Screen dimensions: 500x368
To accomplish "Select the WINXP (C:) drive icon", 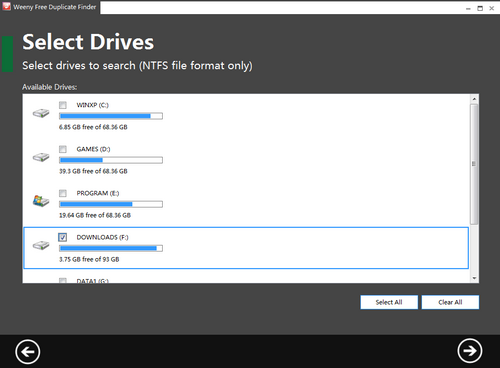I will point(41,113).
